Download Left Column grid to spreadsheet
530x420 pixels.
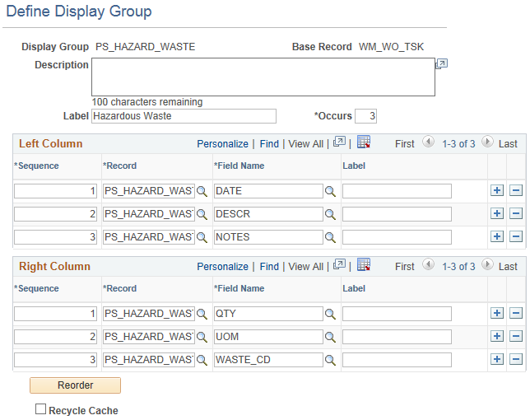pos(364,142)
